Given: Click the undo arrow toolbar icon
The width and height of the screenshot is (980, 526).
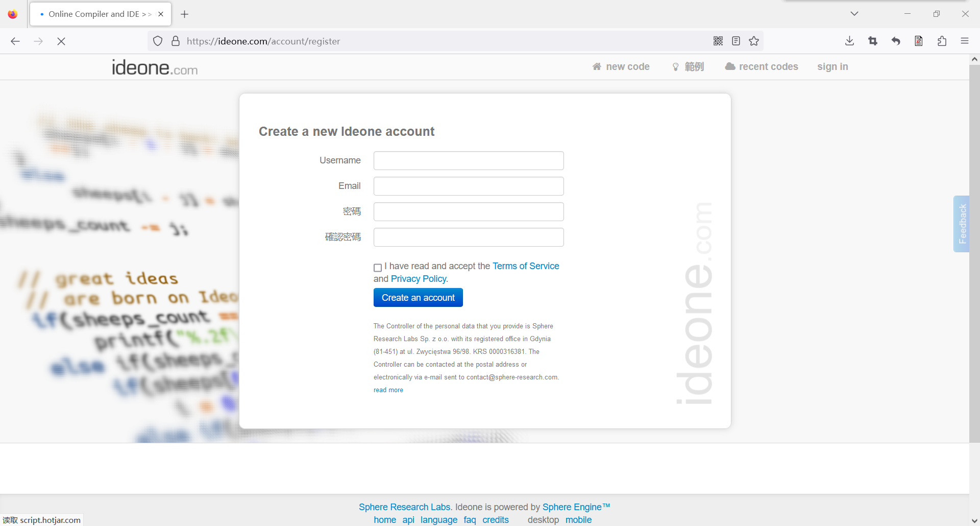Looking at the screenshot, I should pyautogui.click(x=896, y=41).
